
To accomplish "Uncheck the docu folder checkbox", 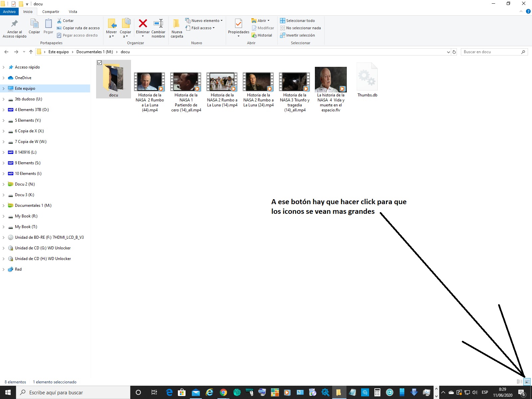I will [99, 63].
